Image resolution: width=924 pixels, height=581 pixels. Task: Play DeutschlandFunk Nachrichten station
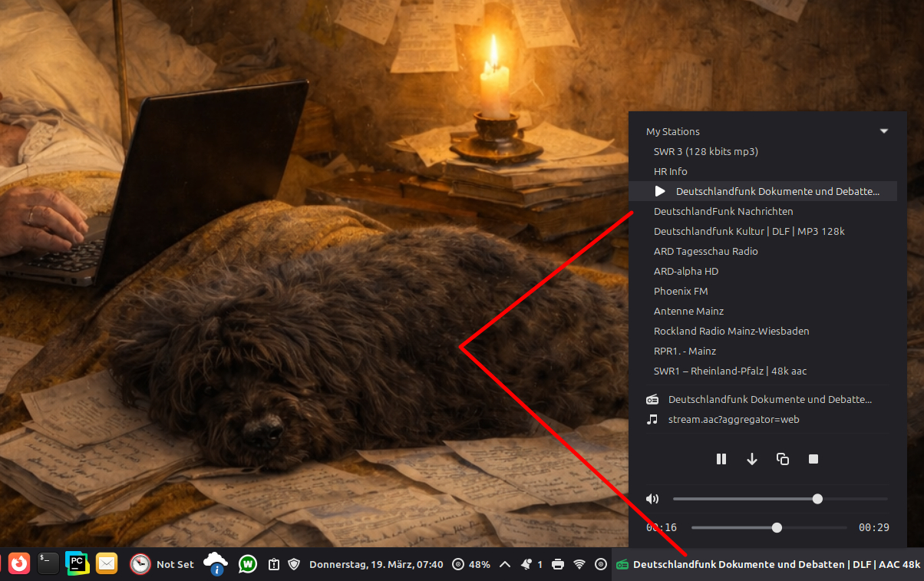[x=723, y=211]
